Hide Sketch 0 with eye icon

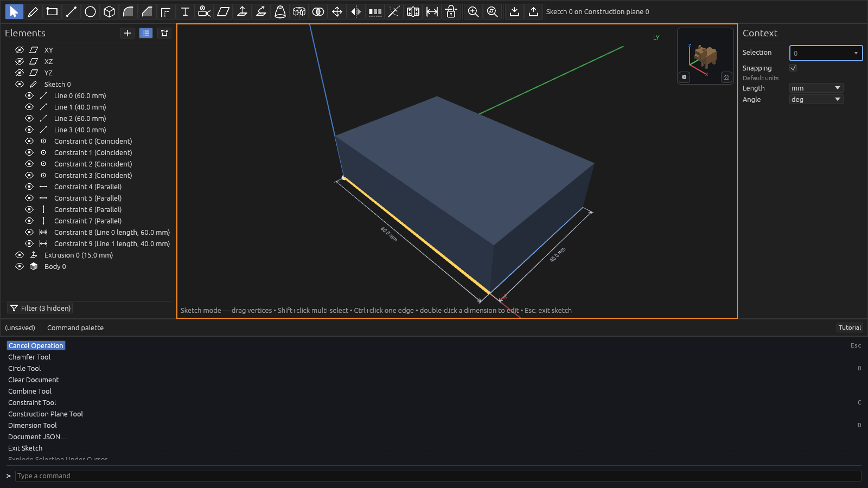click(x=20, y=84)
